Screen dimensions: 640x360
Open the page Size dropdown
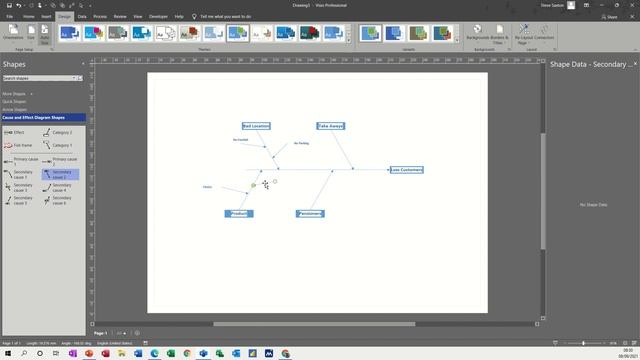[31, 33]
